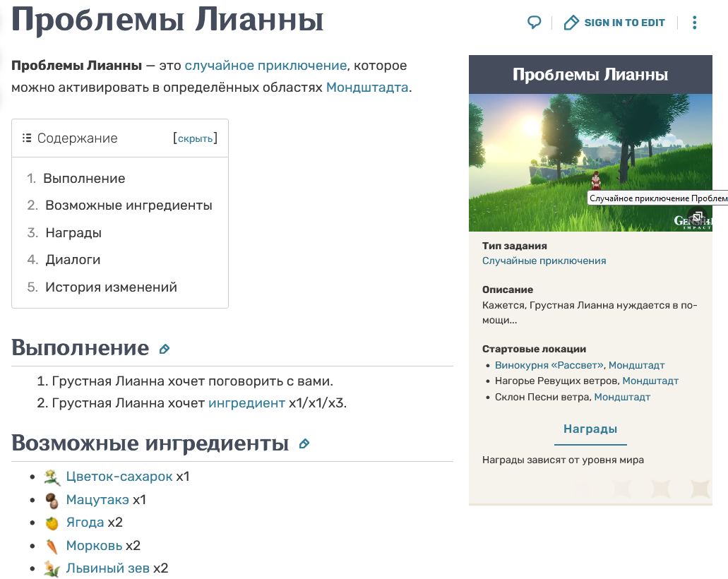Click the Цветок-сахарок item icon
The image size is (728, 579).
coord(52,477)
